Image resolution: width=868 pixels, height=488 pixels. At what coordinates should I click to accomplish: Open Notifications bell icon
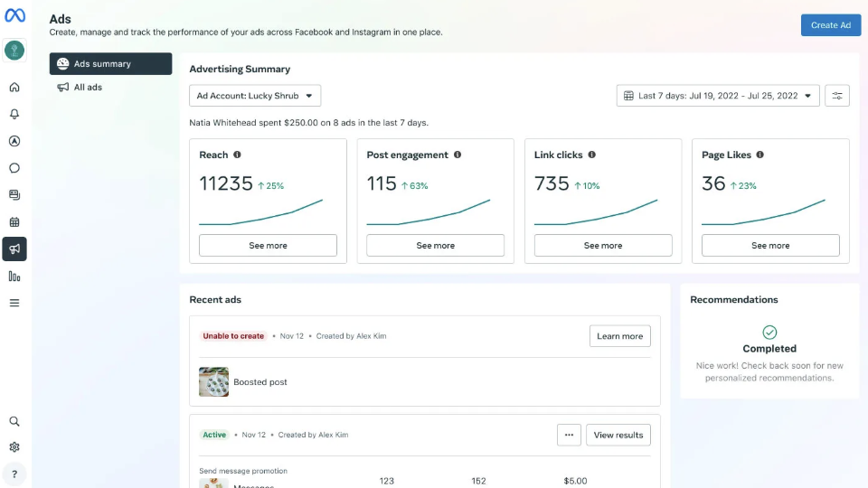[x=14, y=114]
